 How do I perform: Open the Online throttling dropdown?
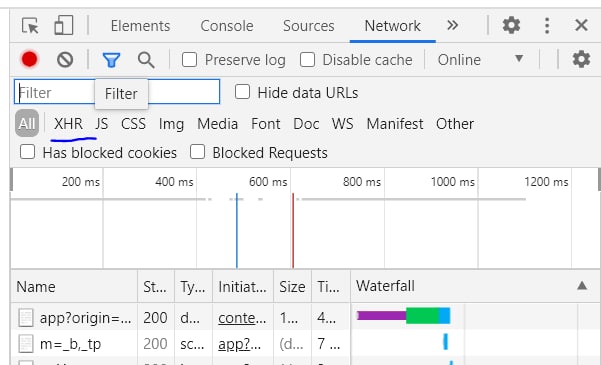[x=481, y=60]
